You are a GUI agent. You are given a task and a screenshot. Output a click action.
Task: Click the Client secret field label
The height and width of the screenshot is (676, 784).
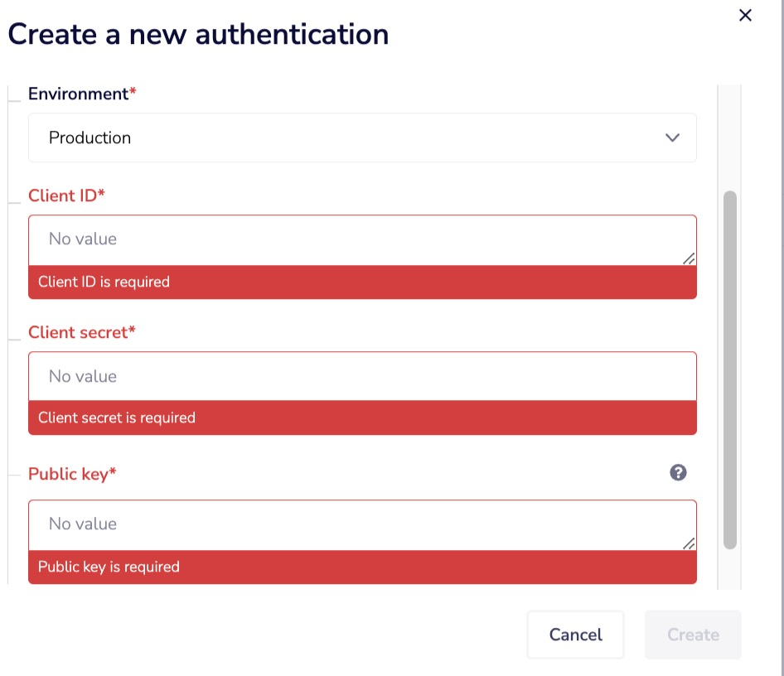click(x=81, y=332)
